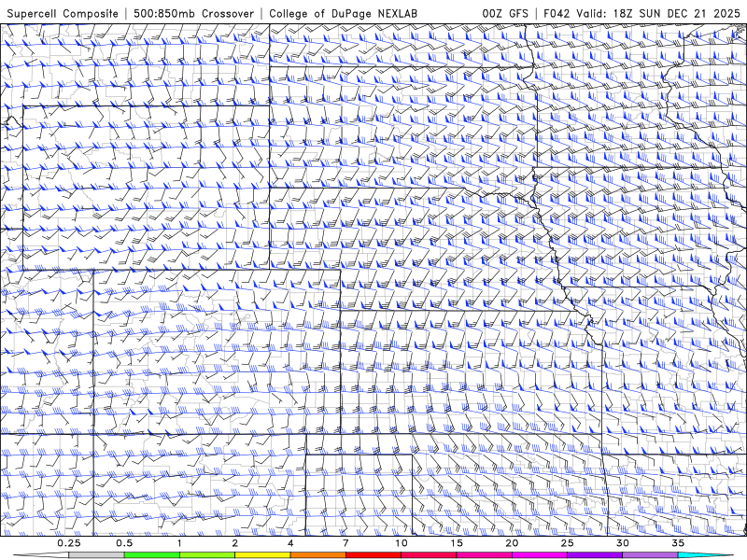
Task: Click the legend label '2'
Action: click(x=235, y=543)
